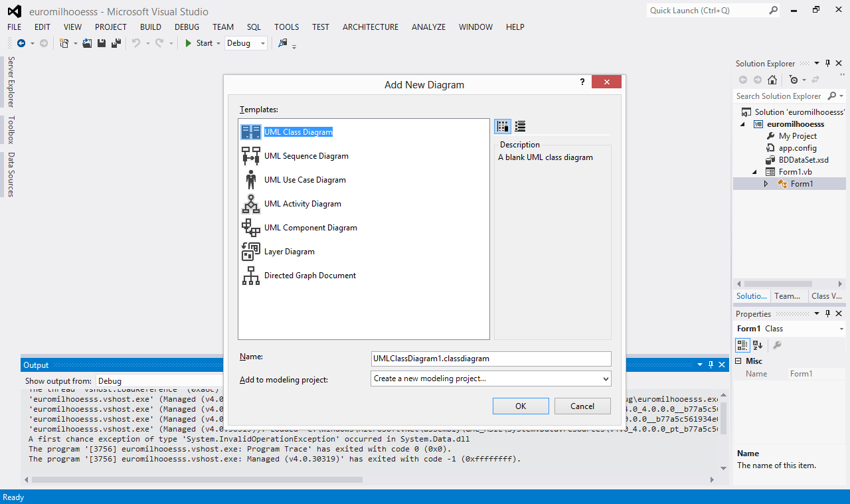Open the Server Explorer side tab
The image size is (850, 504).
[x=11, y=82]
